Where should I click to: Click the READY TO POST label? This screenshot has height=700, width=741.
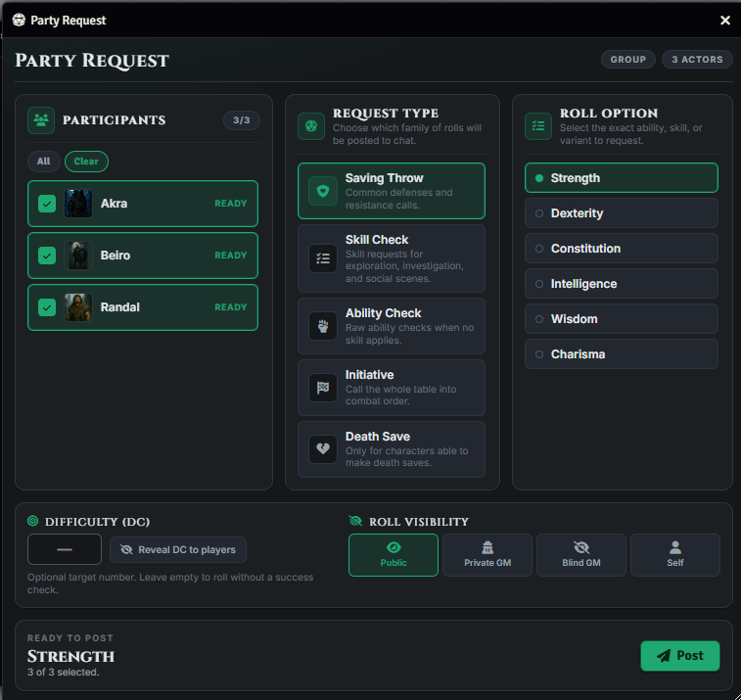[70, 638]
